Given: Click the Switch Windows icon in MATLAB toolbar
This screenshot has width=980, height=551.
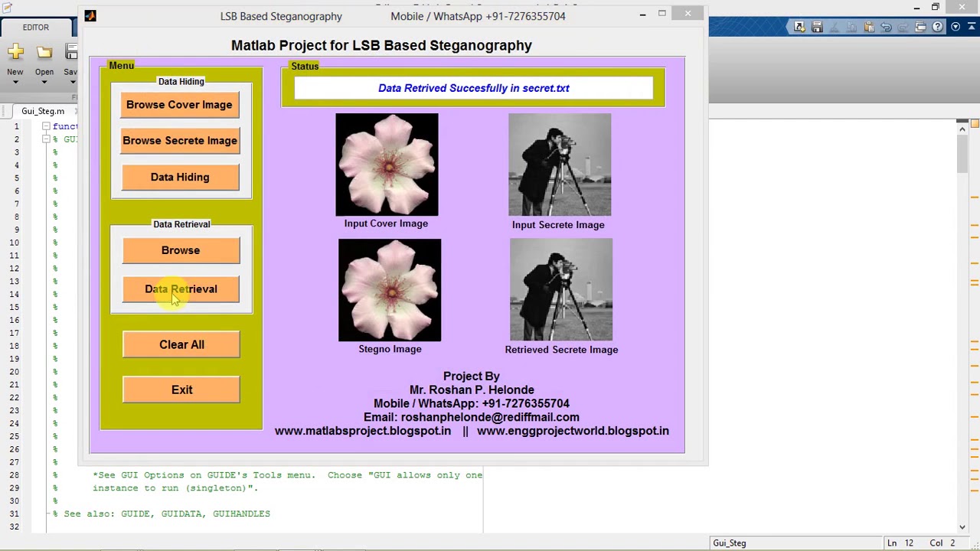Looking at the screenshot, I should [920, 27].
